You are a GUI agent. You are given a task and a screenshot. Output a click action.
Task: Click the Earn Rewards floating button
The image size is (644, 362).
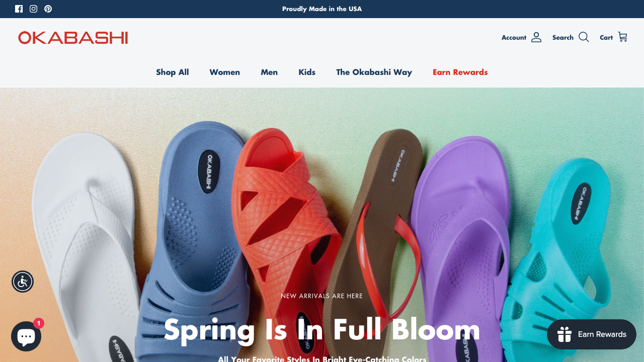(592, 334)
